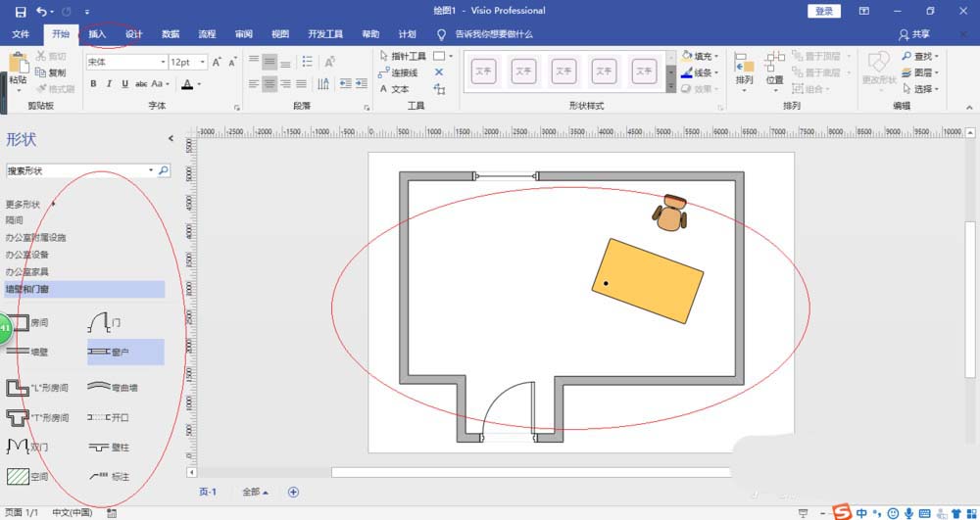
Task: Pick the first shape style thumbnail
Action: click(x=484, y=71)
